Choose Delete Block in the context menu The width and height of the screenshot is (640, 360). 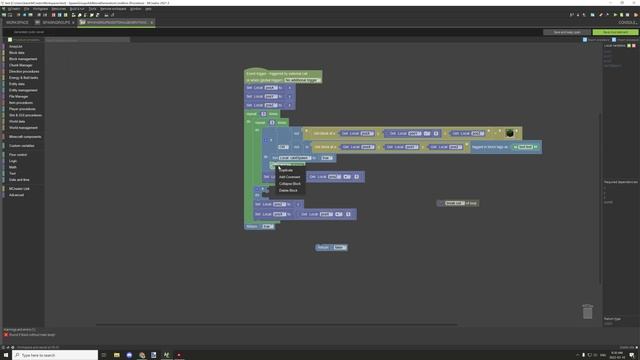coord(288,190)
